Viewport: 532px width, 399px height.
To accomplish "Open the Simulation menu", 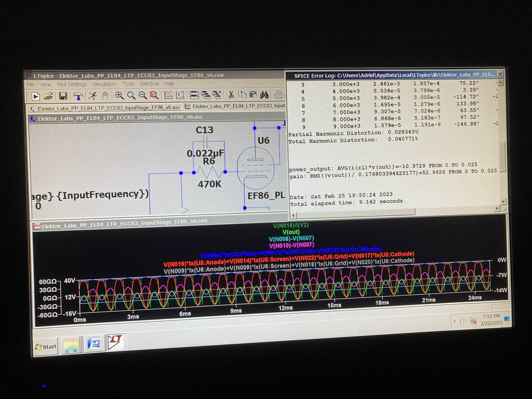I will 104,84.
